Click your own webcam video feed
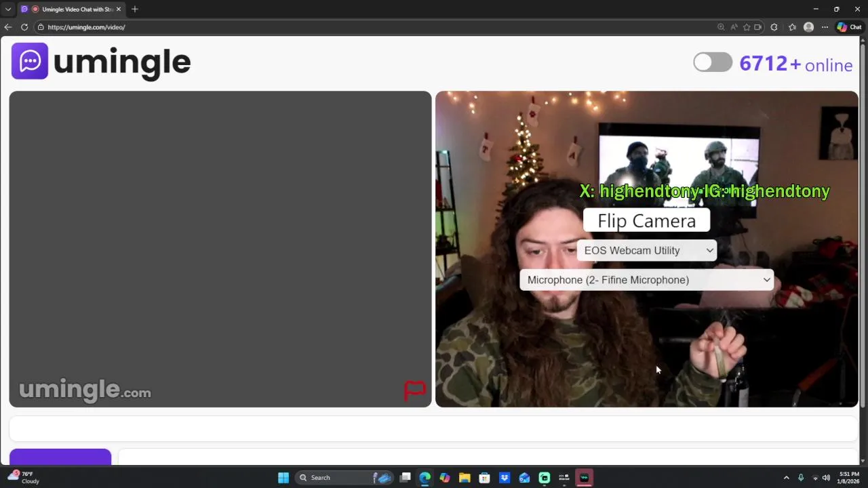The width and height of the screenshot is (868, 488). (x=646, y=249)
